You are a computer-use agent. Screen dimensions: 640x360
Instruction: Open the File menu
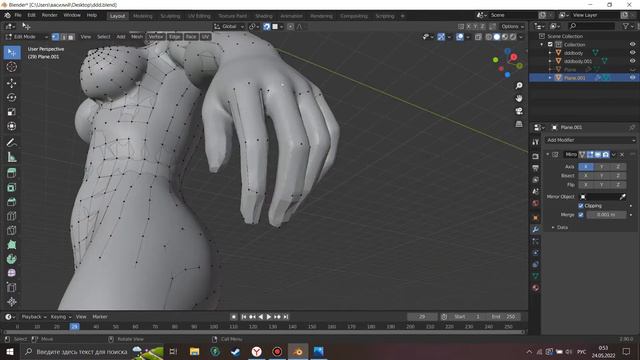click(18, 15)
